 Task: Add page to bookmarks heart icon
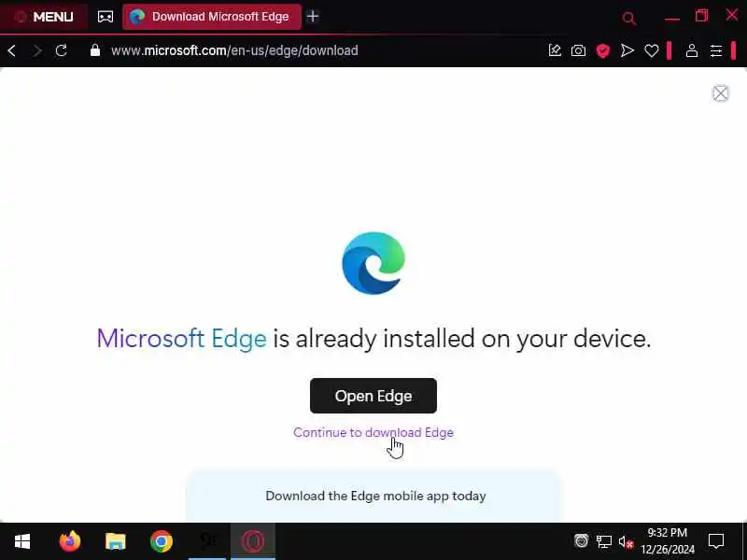[x=651, y=50]
